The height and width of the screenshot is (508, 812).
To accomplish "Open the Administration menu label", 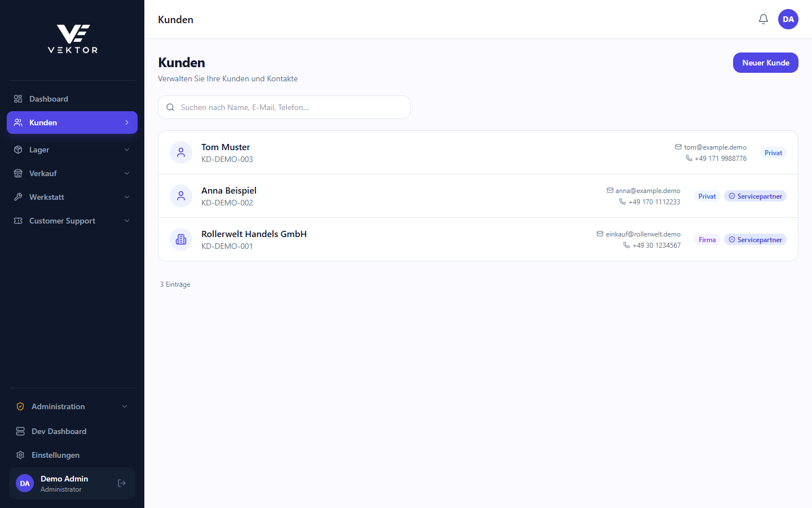I will coord(58,406).
